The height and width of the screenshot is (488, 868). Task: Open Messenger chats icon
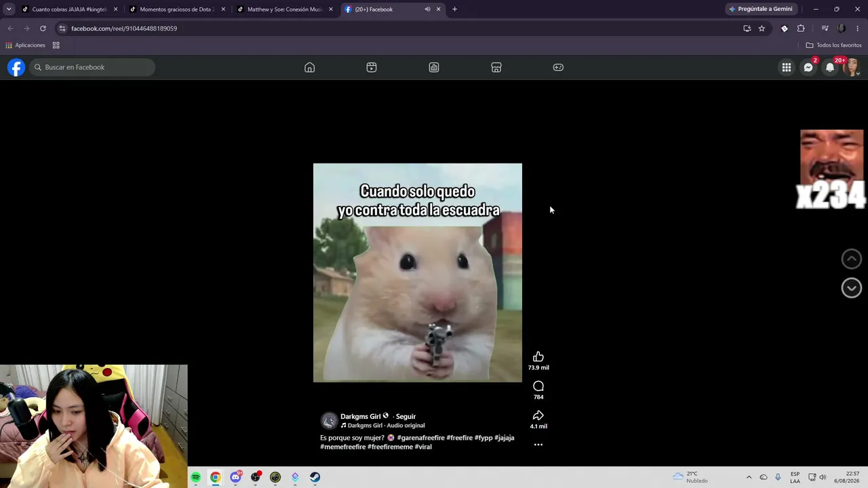click(x=808, y=67)
